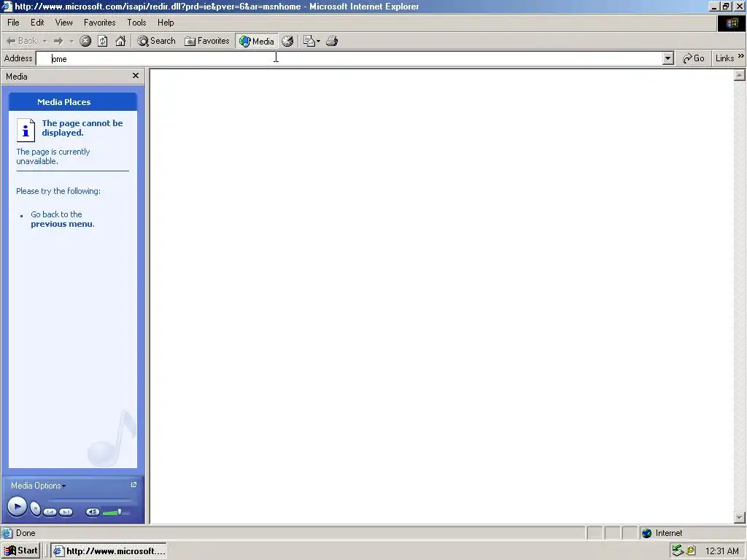Viewport: 747px width, 560px height.
Task: Go to Home page icon
Action: (120, 41)
